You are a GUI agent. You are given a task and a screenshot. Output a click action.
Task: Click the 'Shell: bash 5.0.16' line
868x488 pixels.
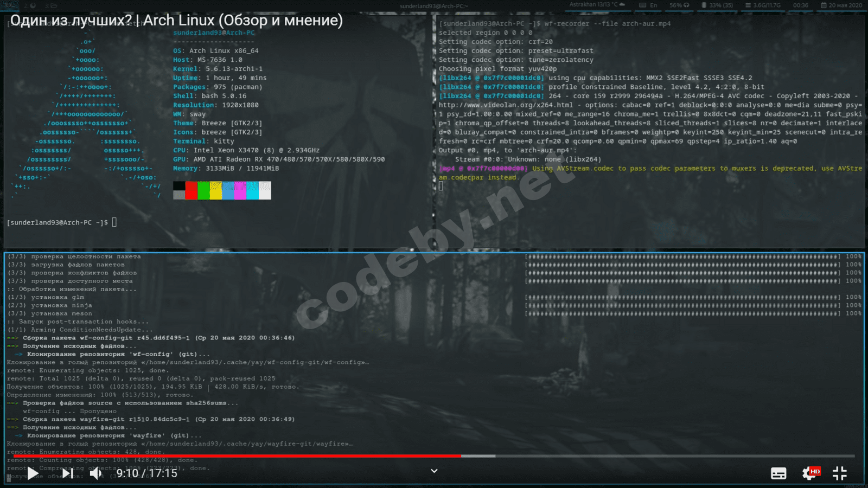(210, 96)
